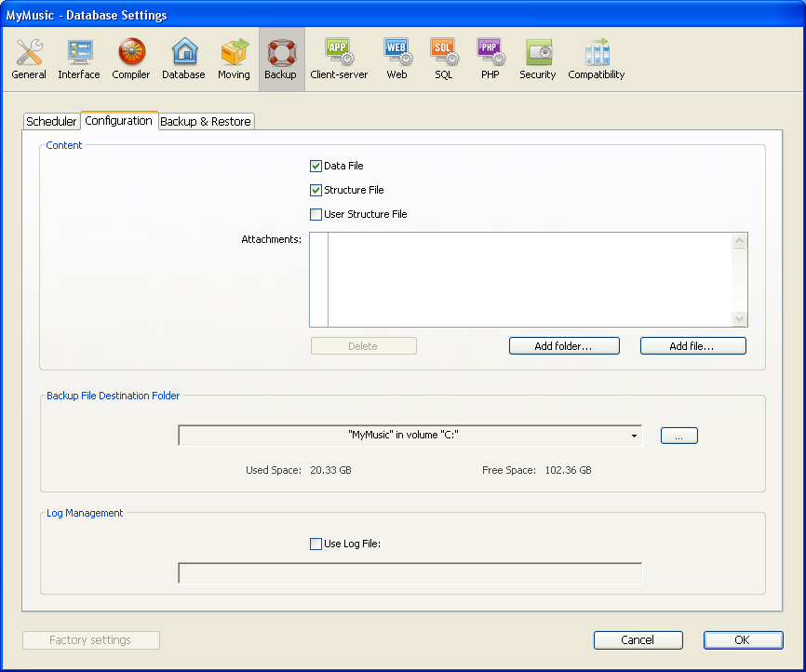The image size is (806, 672).
Task: Switch to the Backup & Restore tab
Action: coord(206,122)
